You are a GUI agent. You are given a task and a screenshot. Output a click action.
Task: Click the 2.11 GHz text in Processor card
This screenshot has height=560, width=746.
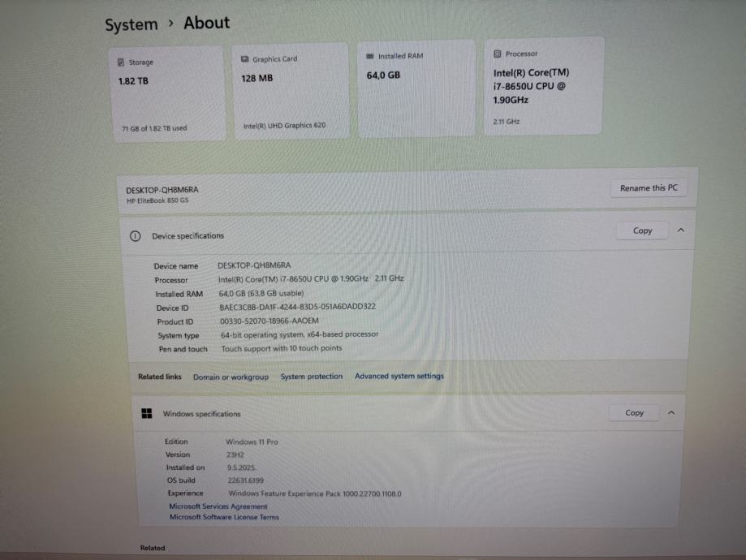click(507, 122)
